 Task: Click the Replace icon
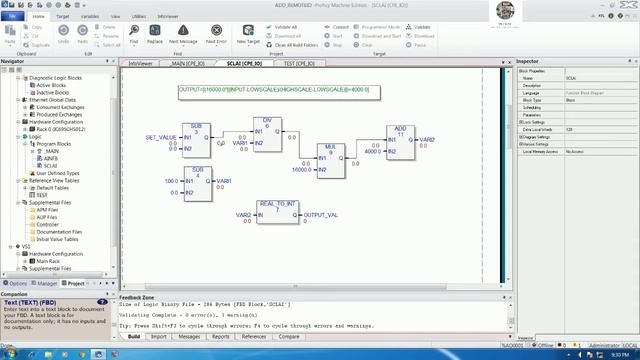click(x=155, y=30)
